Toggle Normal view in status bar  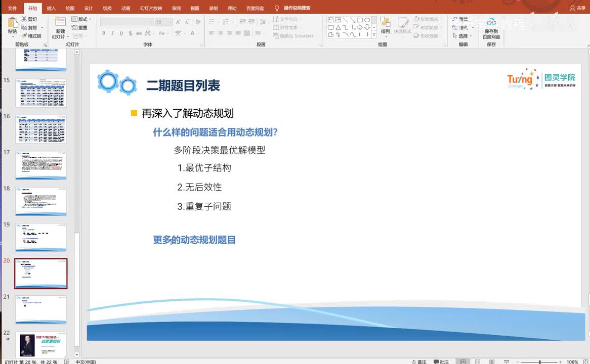(x=463, y=361)
